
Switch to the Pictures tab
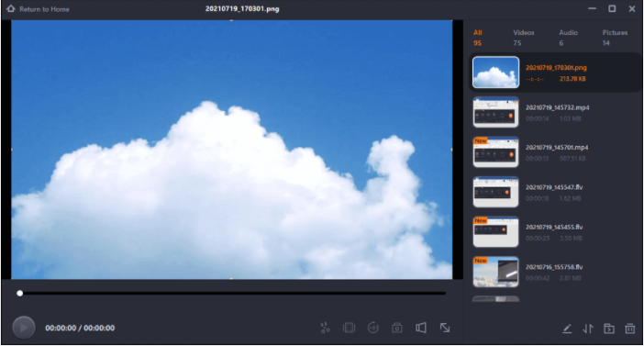click(615, 38)
